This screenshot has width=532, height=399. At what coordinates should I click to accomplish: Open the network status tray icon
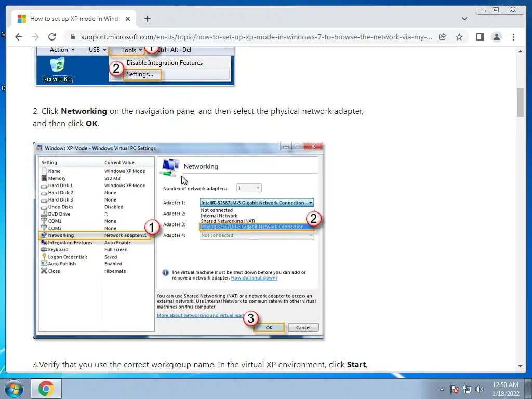[467, 389]
